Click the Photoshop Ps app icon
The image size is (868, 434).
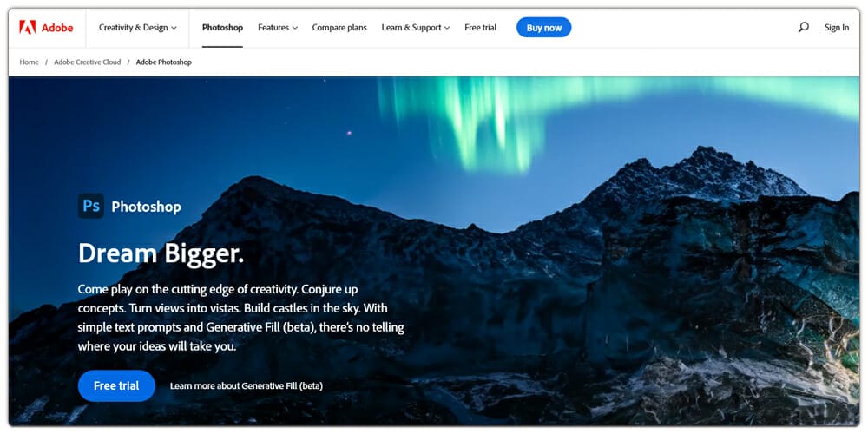tap(91, 206)
